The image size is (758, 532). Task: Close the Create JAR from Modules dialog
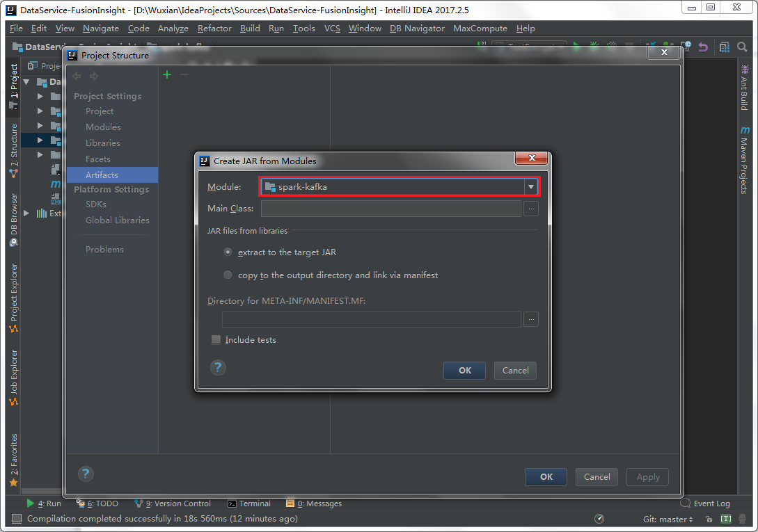click(x=531, y=158)
